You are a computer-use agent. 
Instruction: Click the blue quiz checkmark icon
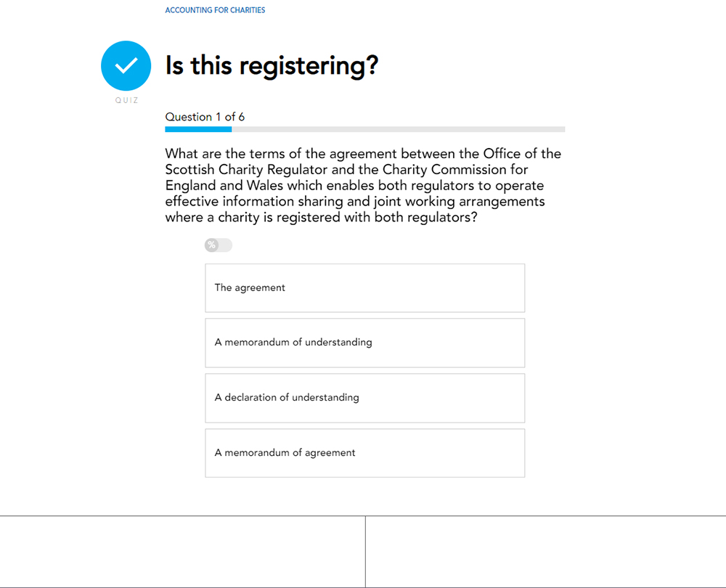[x=126, y=66]
